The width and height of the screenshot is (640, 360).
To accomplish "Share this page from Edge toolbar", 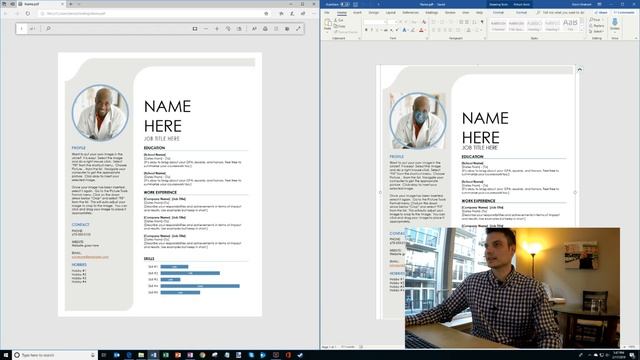I will click(303, 13).
